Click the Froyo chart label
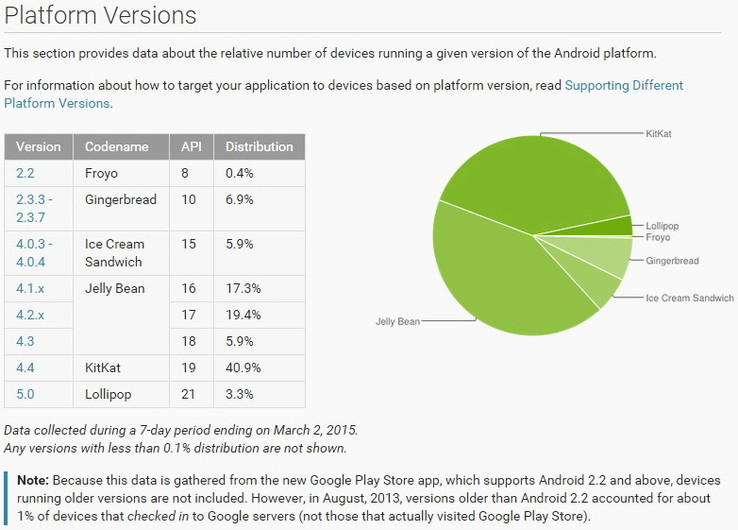Viewport: 738px width, 530px height. (x=658, y=238)
